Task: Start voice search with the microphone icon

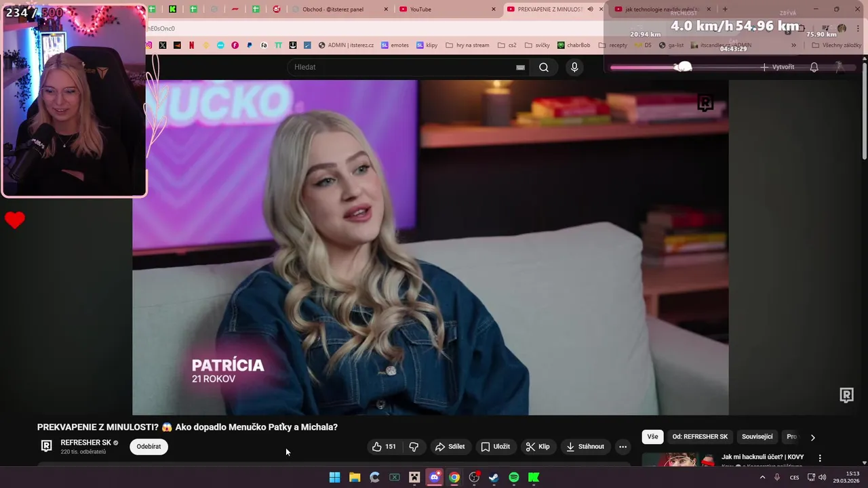Action: (574, 67)
